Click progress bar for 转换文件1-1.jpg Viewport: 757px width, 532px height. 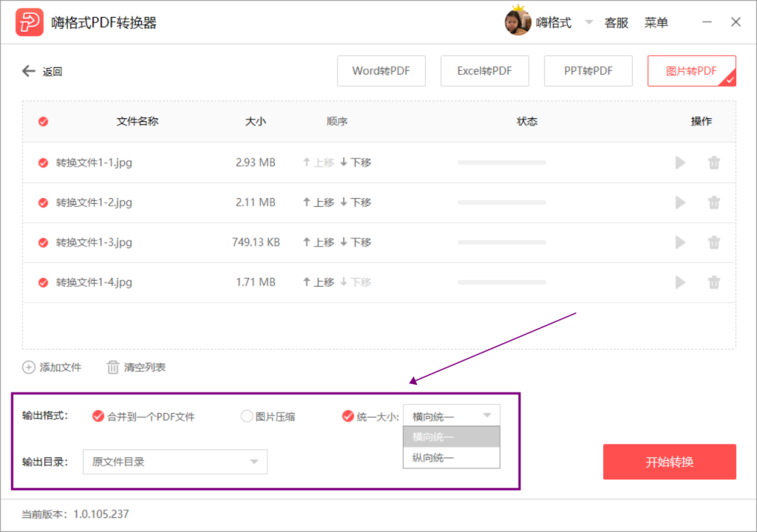[502, 163]
